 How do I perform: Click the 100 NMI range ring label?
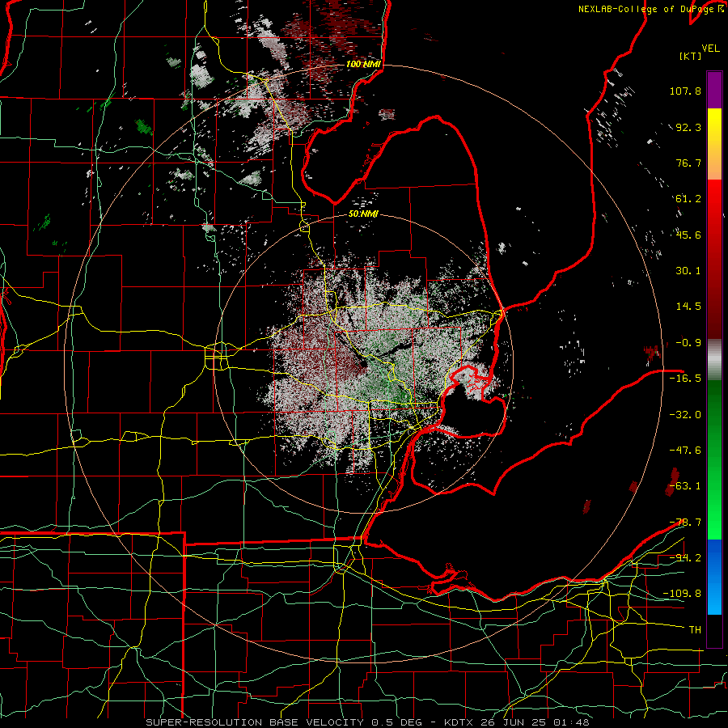coord(363,64)
